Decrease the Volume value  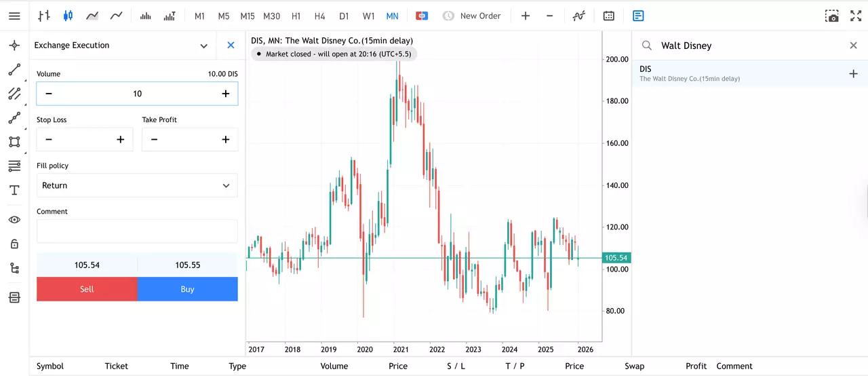point(49,94)
